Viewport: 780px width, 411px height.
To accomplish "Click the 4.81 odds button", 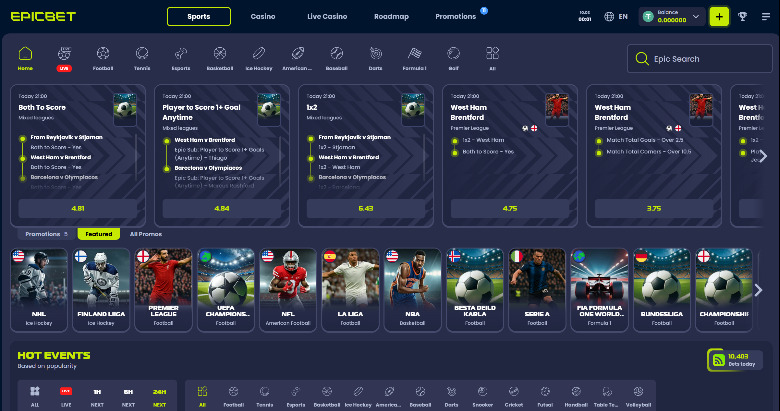I will pos(79,209).
